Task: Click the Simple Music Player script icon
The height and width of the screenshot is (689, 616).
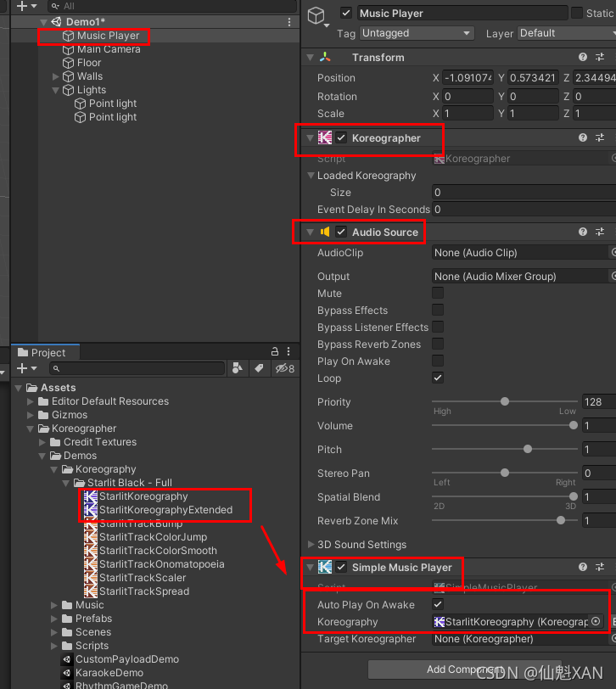Action: 325,568
